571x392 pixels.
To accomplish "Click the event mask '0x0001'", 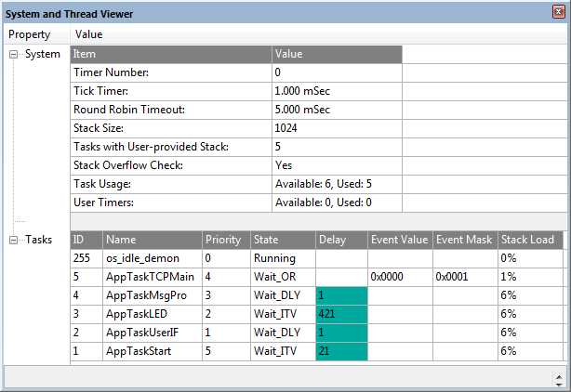I will pyautogui.click(x=452, y=277).
